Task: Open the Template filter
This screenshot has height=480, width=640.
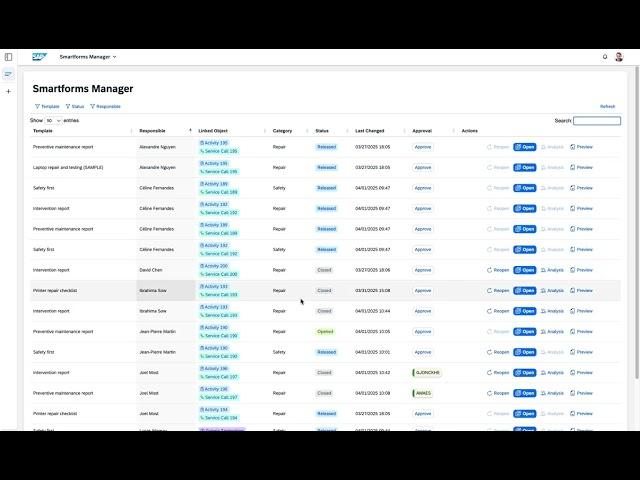Action: click(47, 107)
